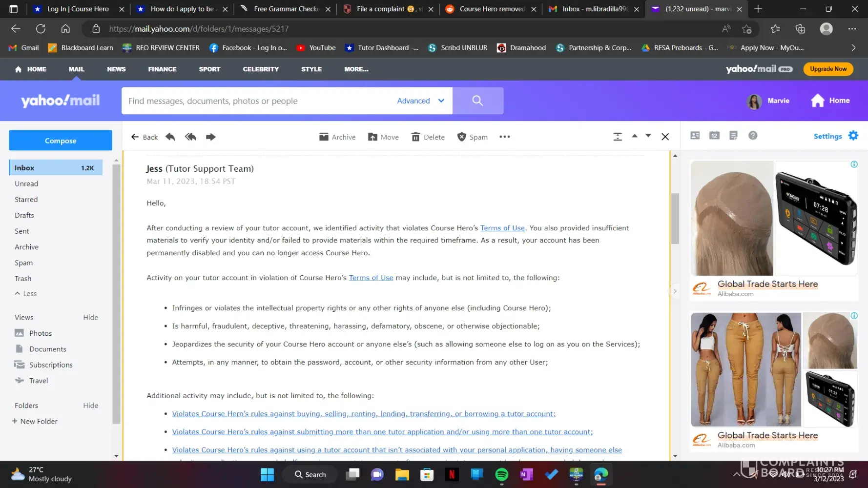This screenshot has height=488, width=868.
Task: Open the Trash folder
Action: 23,279
